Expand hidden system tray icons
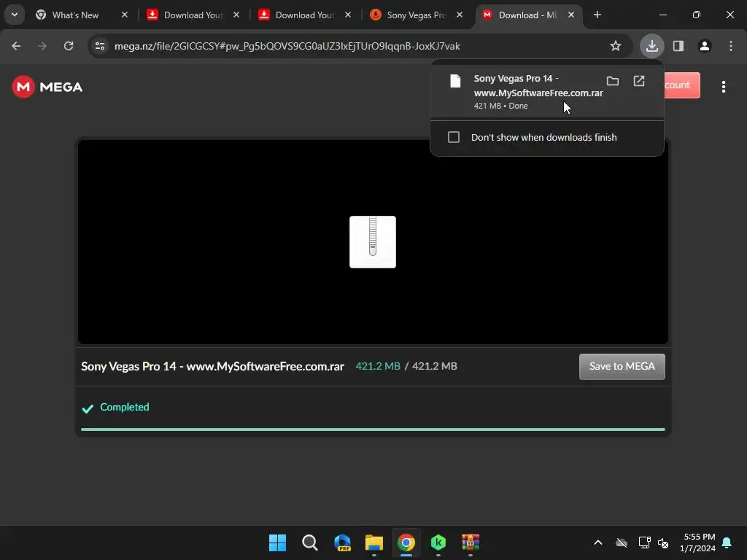747x560 pixels. point(598,542)
